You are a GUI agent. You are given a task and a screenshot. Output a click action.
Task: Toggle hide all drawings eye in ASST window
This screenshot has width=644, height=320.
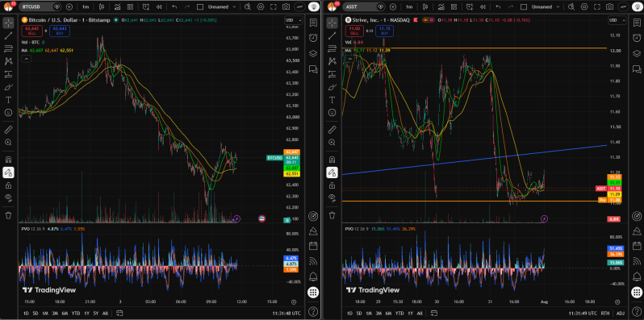[332, 197]
